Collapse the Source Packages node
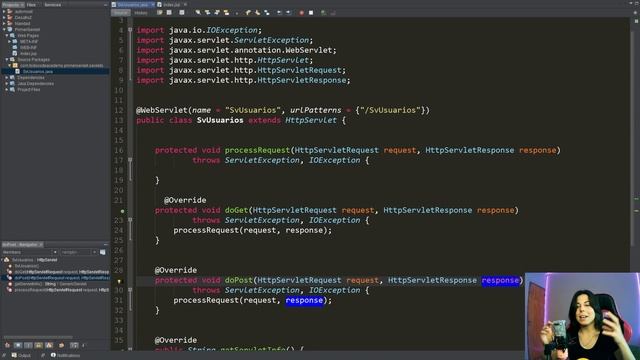The height and width of the screenshot is (360, 640). 7,59
